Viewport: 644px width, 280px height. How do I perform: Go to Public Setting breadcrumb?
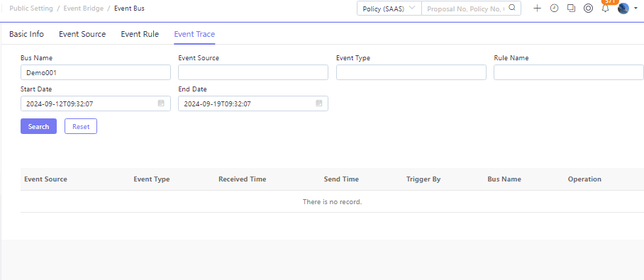[x=31, y=9]
